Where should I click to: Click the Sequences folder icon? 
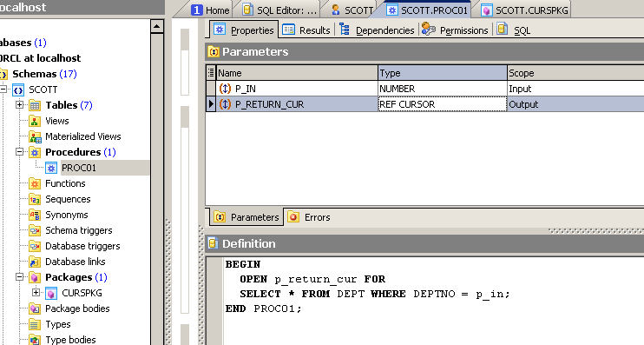(35, 199)
